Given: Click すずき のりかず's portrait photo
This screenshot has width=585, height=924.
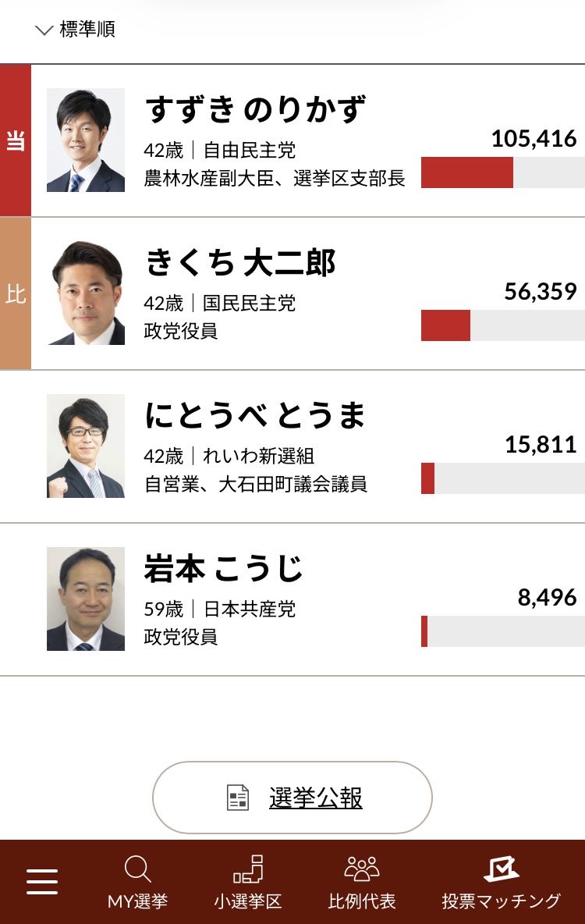Looking at the screenshot, I should pos(86,140).
